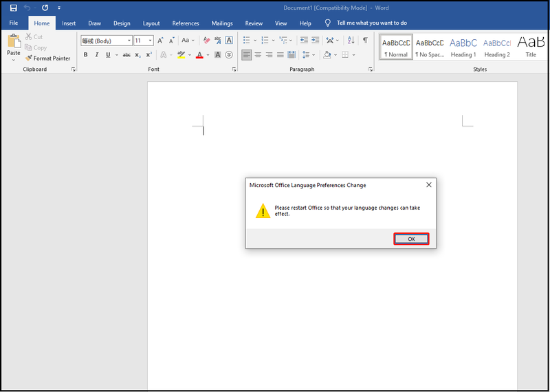550x392 pixels.
Task: Open Line and Paragraph Spacing
Action: pyautogui.click(x=306, y=55)
